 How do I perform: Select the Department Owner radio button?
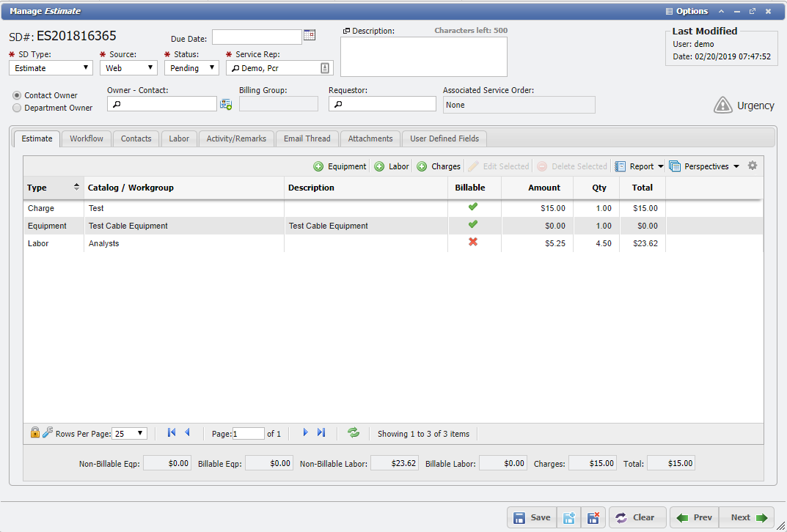[x=17, y=108]
